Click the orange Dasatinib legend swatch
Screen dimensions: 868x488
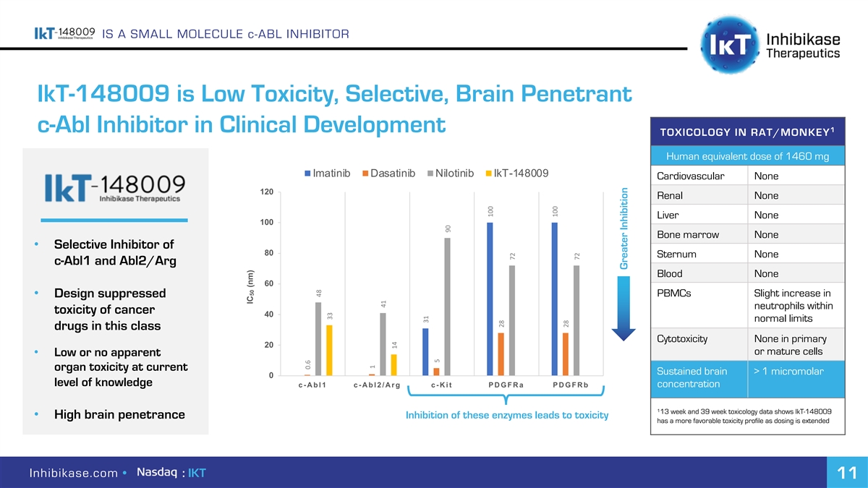click(365, 174)
